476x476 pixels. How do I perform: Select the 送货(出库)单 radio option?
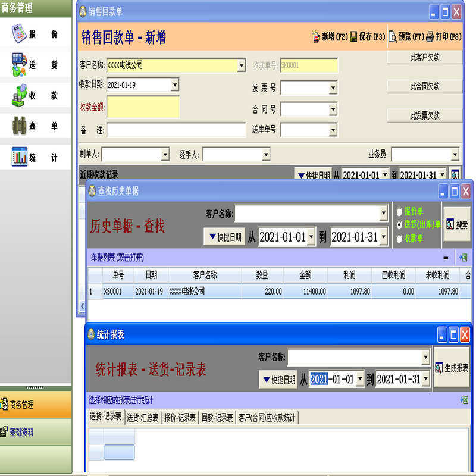pyautogui.click(x=399, y=225)
